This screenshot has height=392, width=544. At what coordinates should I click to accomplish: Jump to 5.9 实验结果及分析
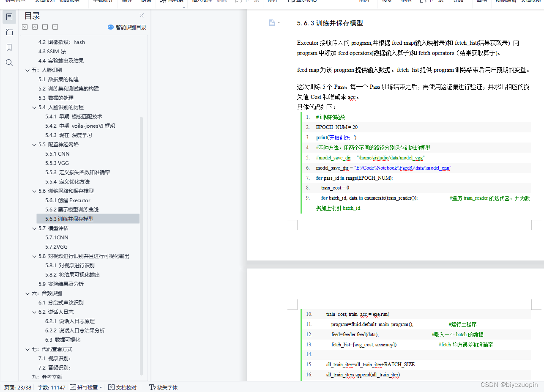[x=61, y=284]
